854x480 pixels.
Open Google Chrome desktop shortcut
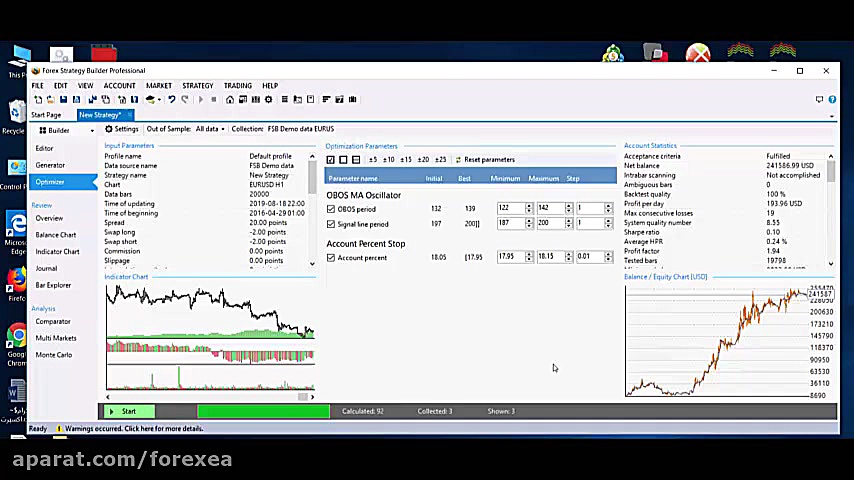coord(16,345)
